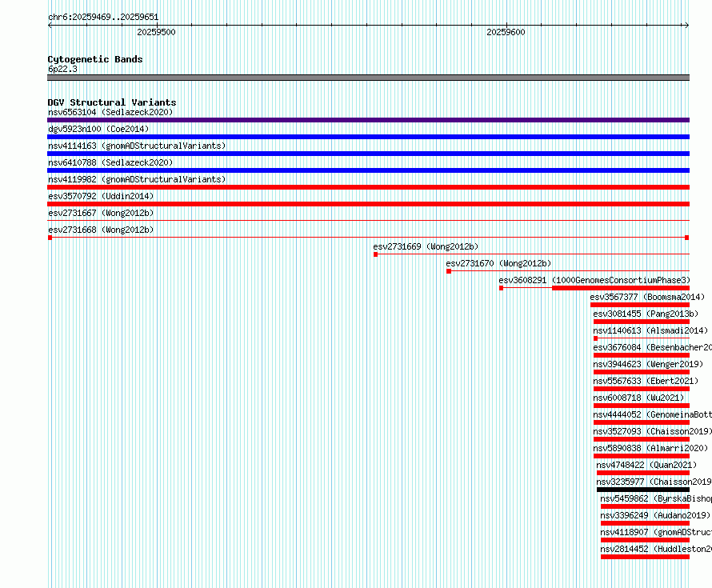Select esv3570792 (Uddin2014) label

(101, 196)
